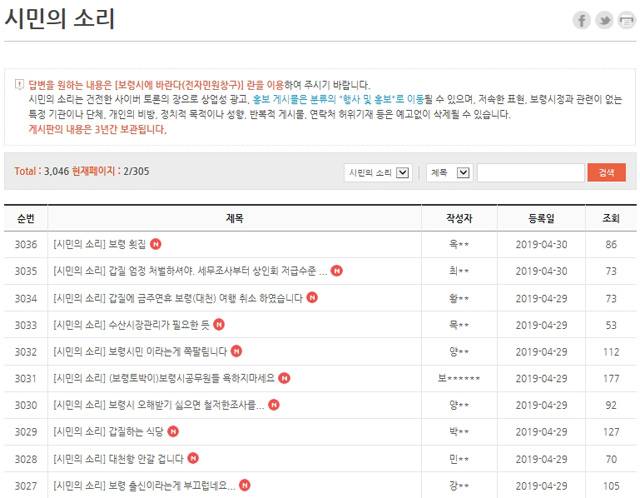640x498 pixels.
Task: Open post 대천항 안갈 겁니다
Action: click(x=118, y=459)
